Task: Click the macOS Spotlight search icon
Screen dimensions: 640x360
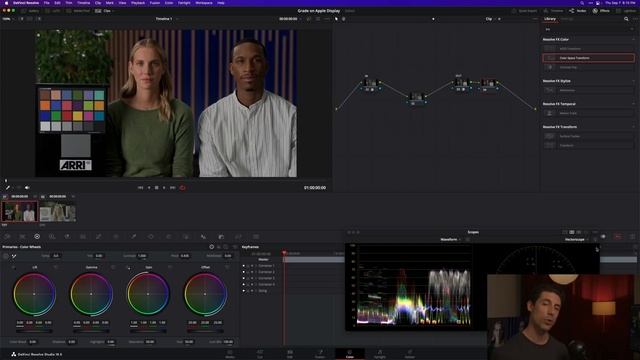Action: (x=582, y=3)
